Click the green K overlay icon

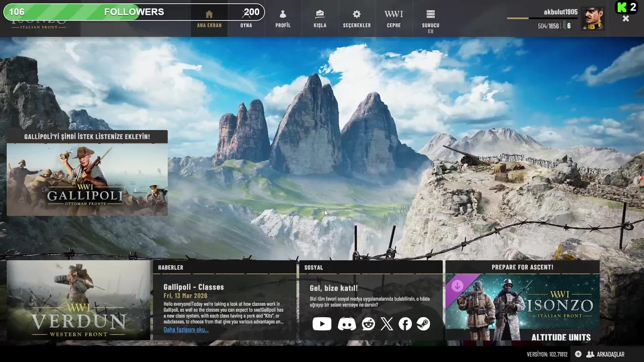[x=622, y=7]
